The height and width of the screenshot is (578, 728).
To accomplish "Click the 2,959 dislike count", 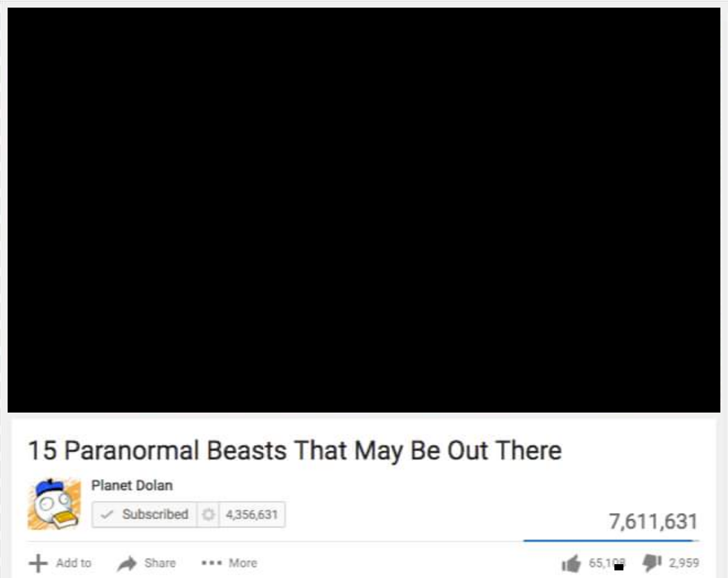I will pyautogui.click(x=684, y=563).
